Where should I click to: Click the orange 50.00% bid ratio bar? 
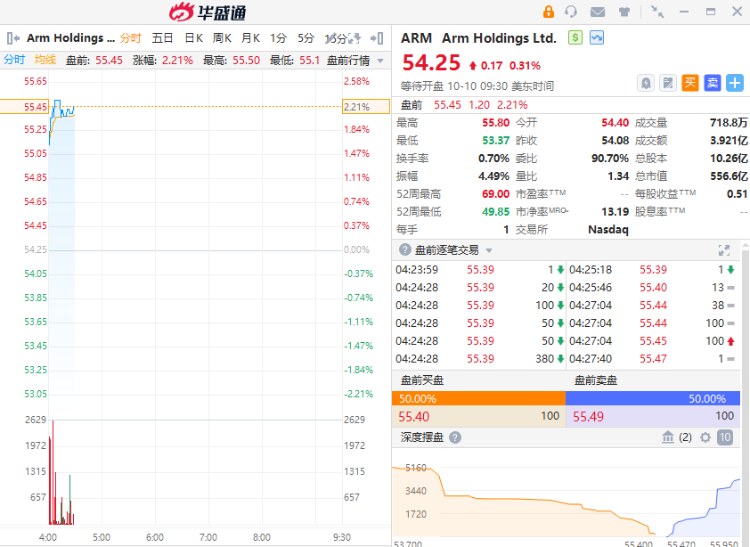pyautogui.click(x=478, y=398)
